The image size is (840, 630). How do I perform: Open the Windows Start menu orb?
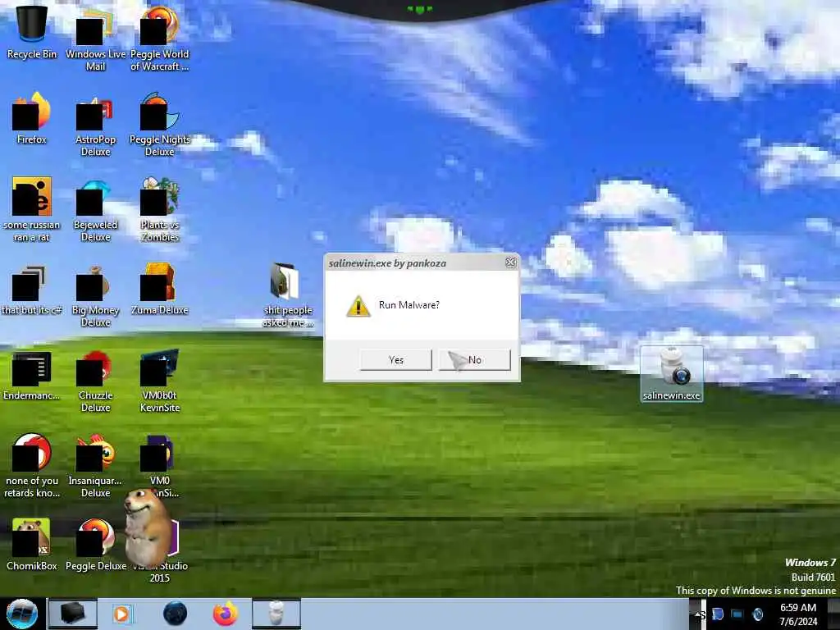(x=22, y=614)
